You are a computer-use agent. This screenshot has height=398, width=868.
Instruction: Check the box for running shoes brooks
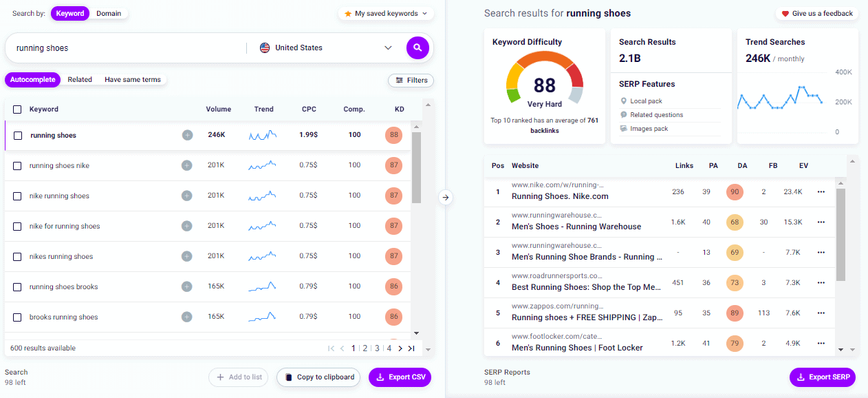click(17, 286)
